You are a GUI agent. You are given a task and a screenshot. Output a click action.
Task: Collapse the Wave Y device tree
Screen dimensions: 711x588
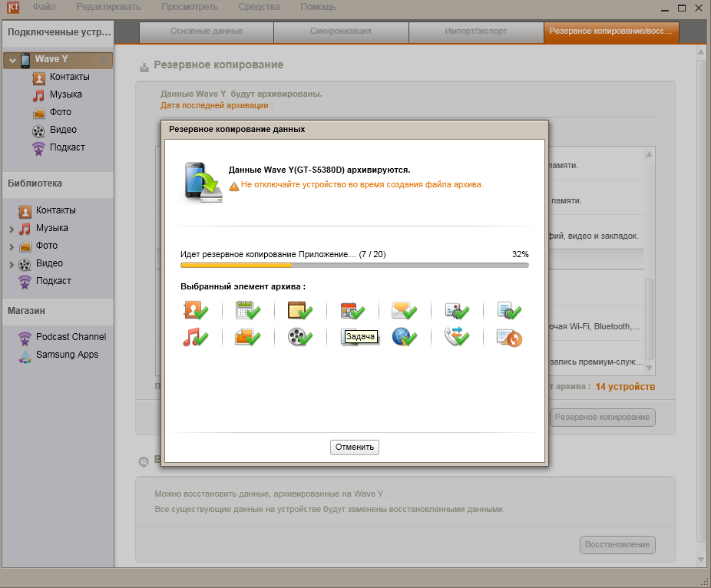coord(12,60)
